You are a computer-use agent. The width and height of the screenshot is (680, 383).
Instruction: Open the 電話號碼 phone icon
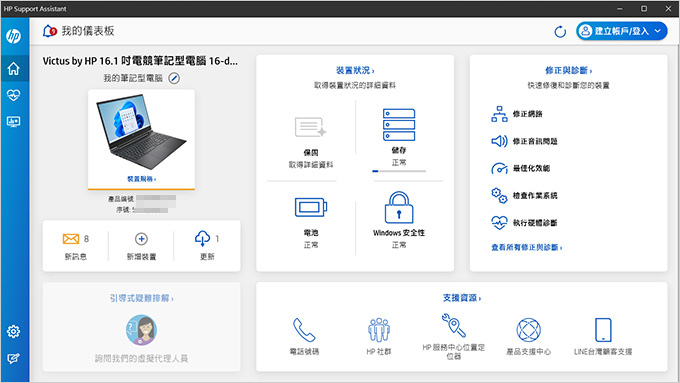pyautogui.click(x=304, y=330)
